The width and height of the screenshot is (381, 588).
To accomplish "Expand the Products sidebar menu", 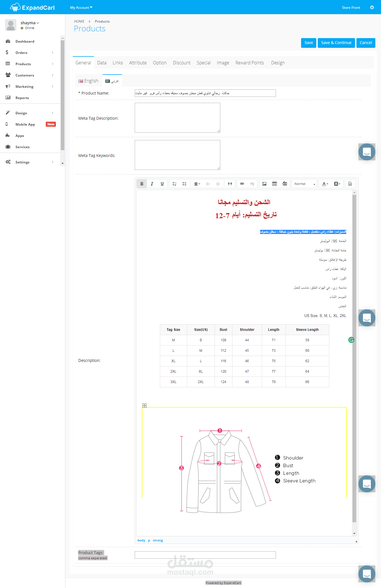I will click(x=30, y=64).
